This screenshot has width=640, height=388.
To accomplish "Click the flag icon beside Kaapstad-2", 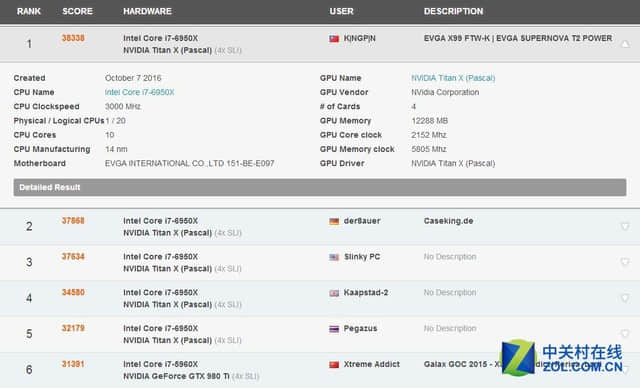I will [x=334, y=293].
